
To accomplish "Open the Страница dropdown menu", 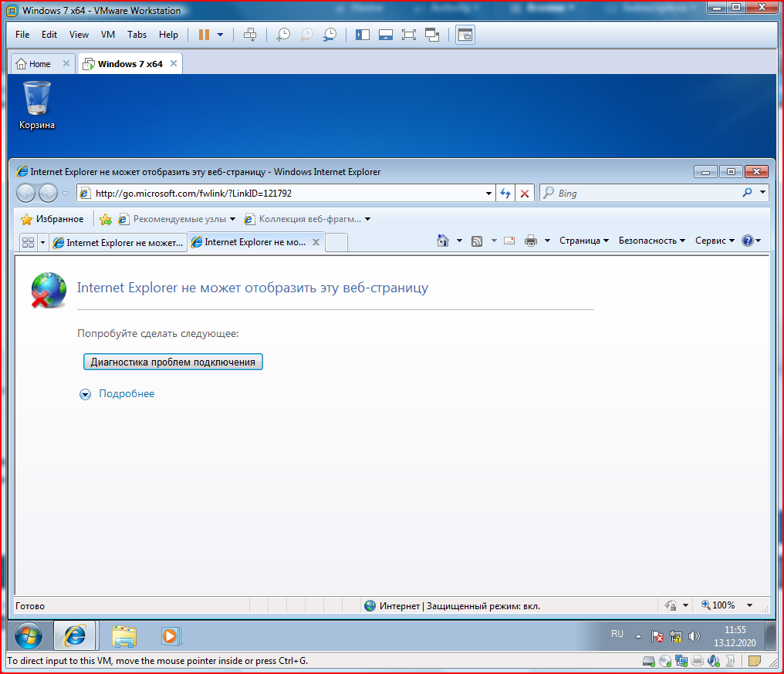I will (584, 241).
